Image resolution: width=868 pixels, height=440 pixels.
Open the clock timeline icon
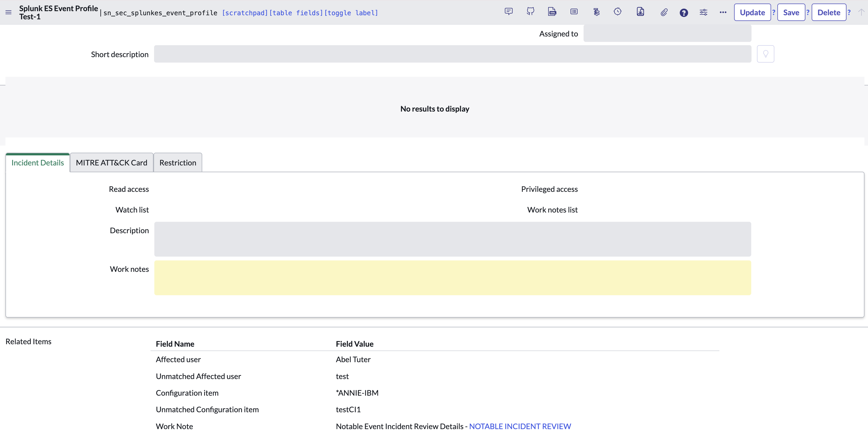point(617,12)
